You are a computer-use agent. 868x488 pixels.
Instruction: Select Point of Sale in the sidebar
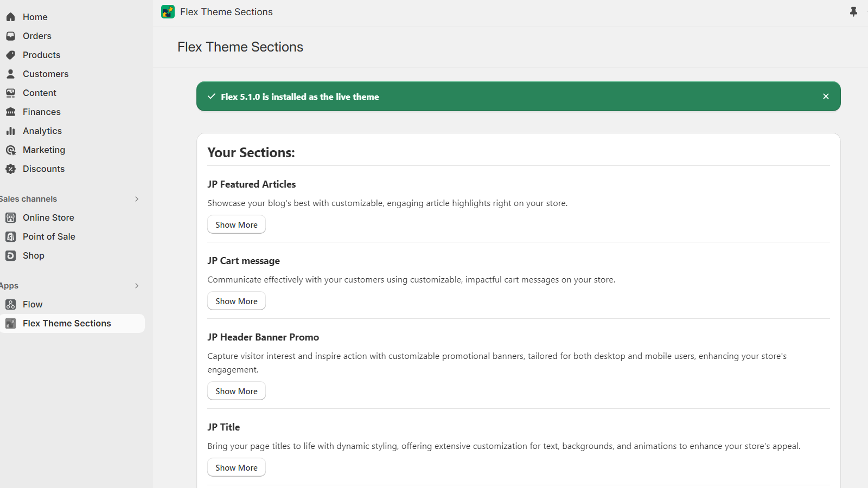[49, 236]
